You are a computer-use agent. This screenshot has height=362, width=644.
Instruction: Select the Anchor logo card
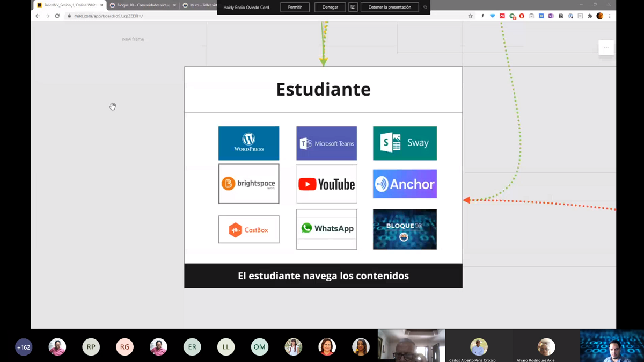[x=405, y=184]
